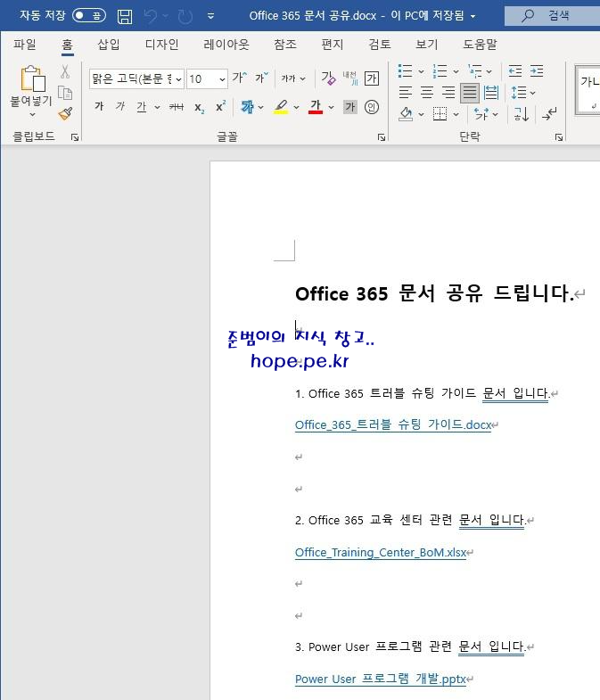Align text left
The image size is (600, 700).
point(406,93)
